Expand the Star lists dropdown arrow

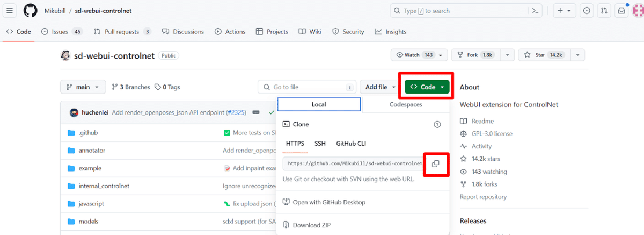[x=577, y=55]
